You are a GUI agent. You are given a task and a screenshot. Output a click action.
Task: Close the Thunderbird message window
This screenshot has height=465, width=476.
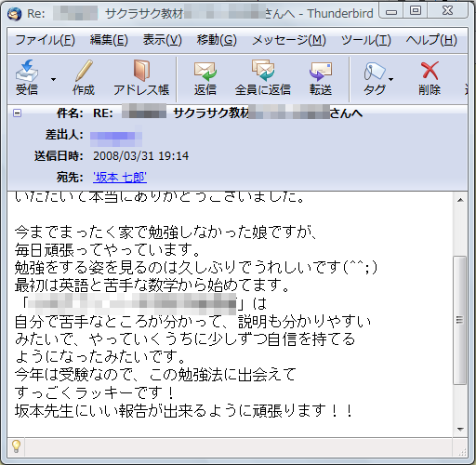(x=447, y=11)
